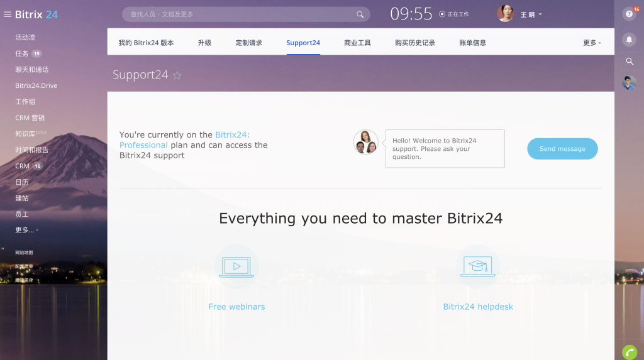This screenshot has height=360, width=644.
Task: Click the Hello! Welcome to Bitrix24 support message bubble
Action: tap(445, 149)
